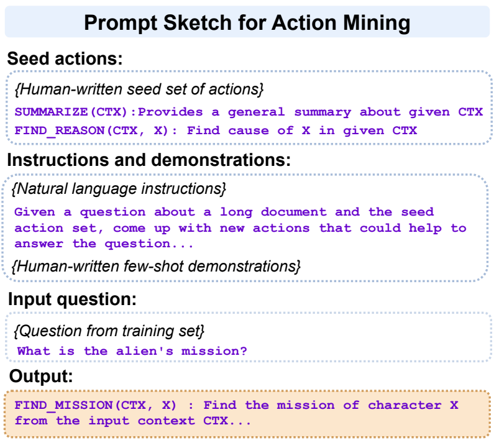Select the 'Output:' heading
The height and width of the screenshot is (448, 494).
point(40,377)
